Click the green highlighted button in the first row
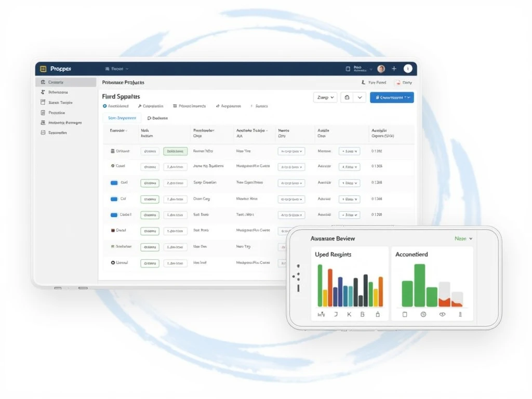Image resolution: width=532 pixels, height=399 pixels. (x=176, y=151)
